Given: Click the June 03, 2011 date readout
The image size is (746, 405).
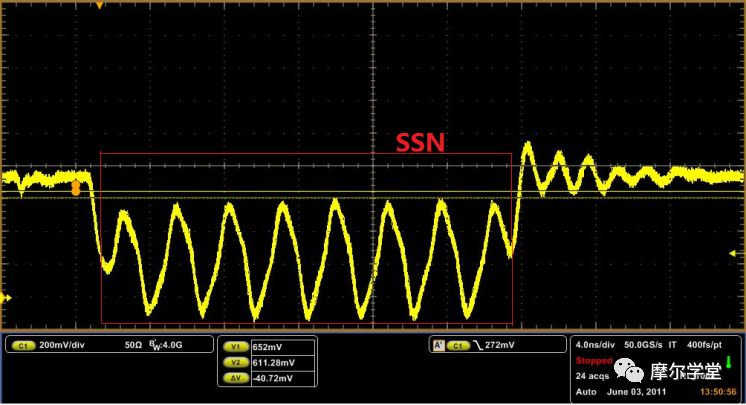Looking at the screenshot, I should 637,392.
